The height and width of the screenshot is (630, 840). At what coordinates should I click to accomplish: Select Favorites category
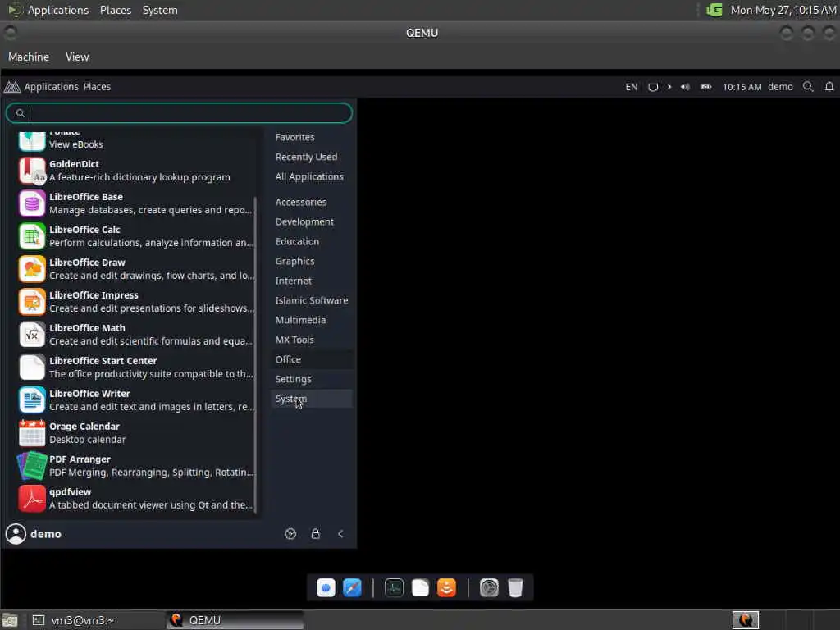pos(294,137)
